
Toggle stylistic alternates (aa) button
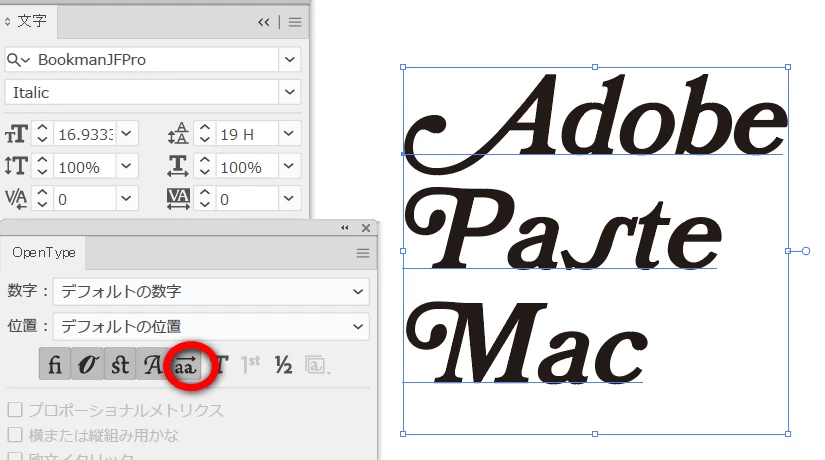(x=185, y=364)
